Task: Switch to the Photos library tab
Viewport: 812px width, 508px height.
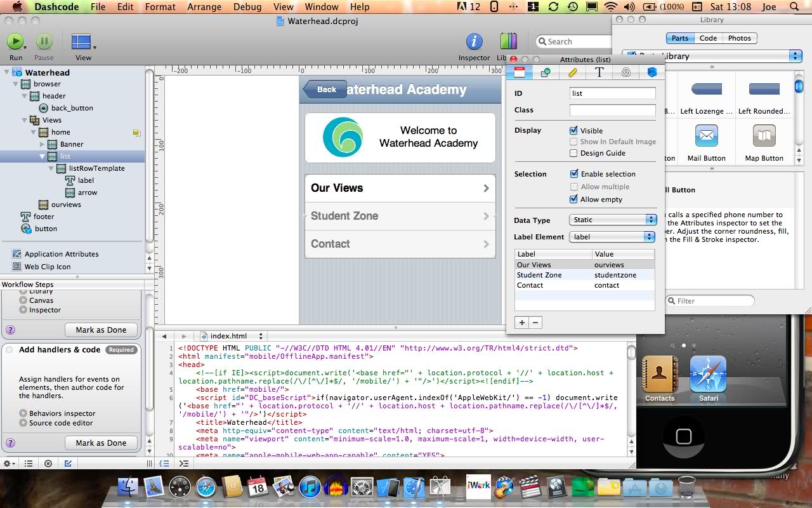Action: pyautogui.click(x=739, y=38)
